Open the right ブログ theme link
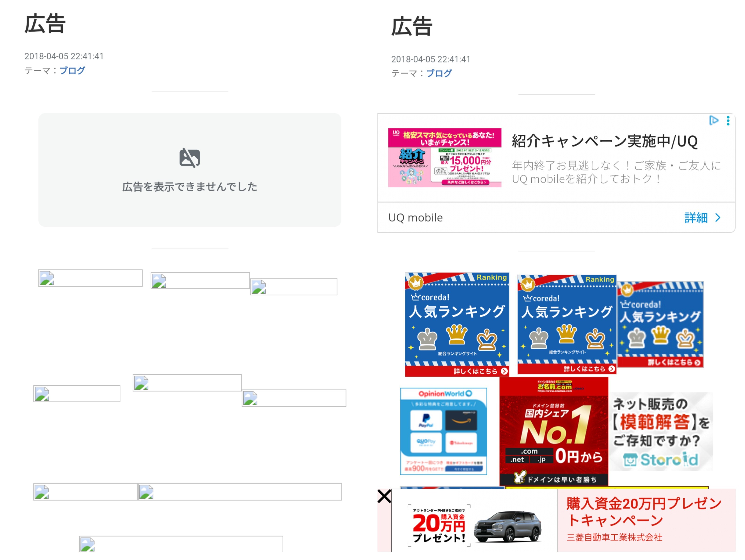Viewport: 745px width, 560px height. coord(439,73)
